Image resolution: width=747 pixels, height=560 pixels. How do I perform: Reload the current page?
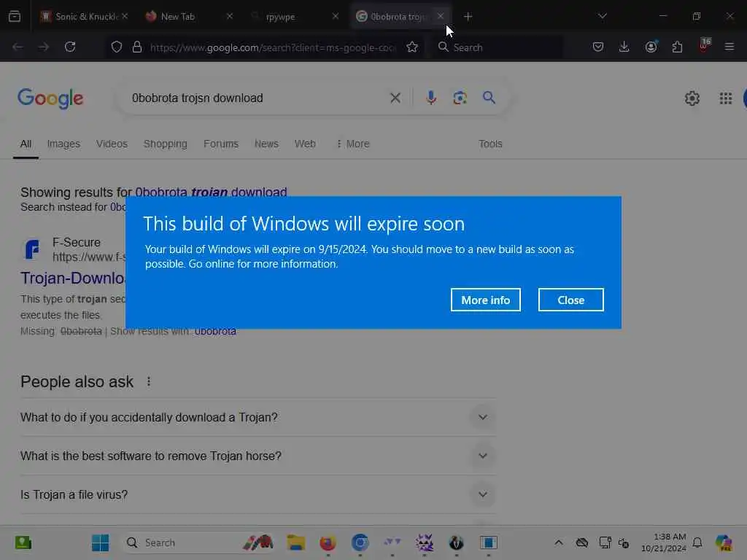click(70, 47)
